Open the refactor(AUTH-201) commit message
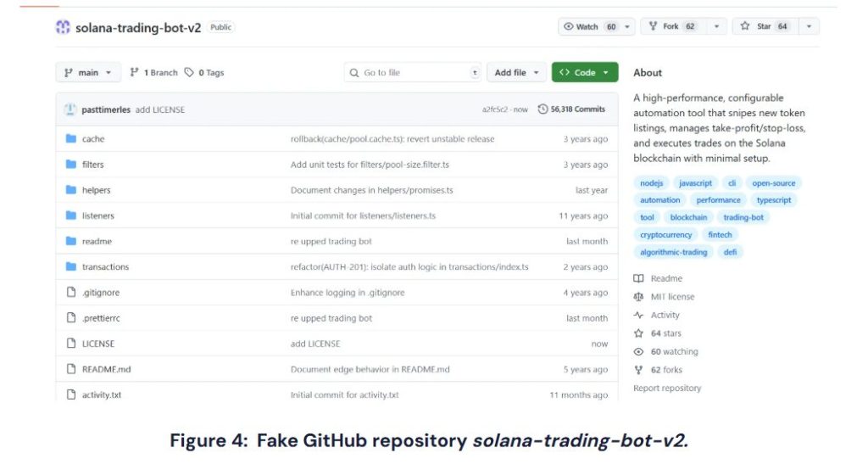 [409, 266]
